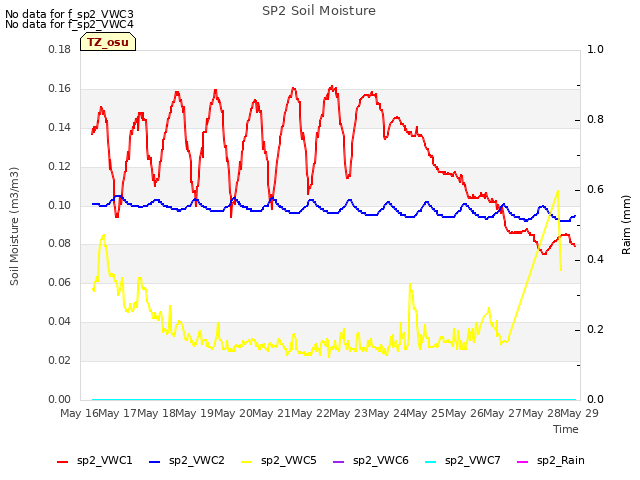Image resolution: width=640 pixels, height=480 pixels.
Task: Select the sp2_VWC7 legend label
Action: tap(473, 461)
